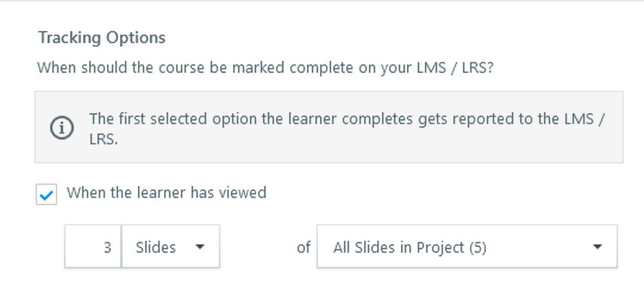The height and width of the screenshot is (291, 644).
Task: Click the arrow beside the Slides unit
Action: (x=200, y=247)
